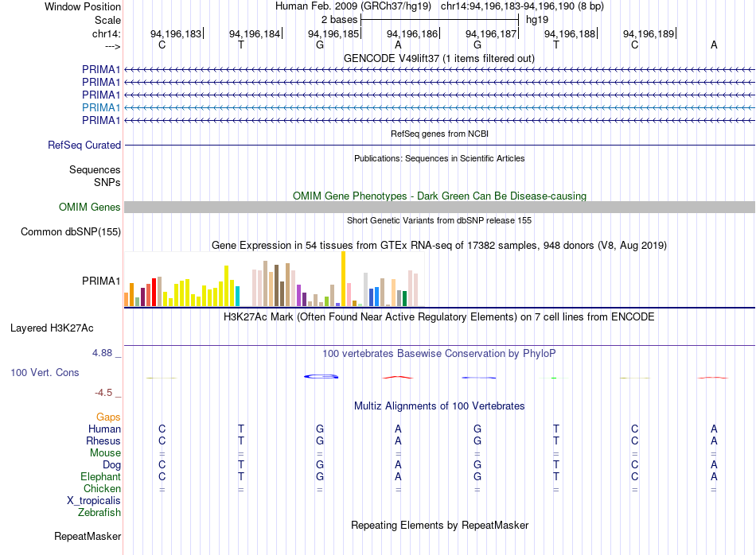Click the 4.88 upper conservation scale value
Image resolution: width=756 pixels, height=555 pixels.
(102, 353)
